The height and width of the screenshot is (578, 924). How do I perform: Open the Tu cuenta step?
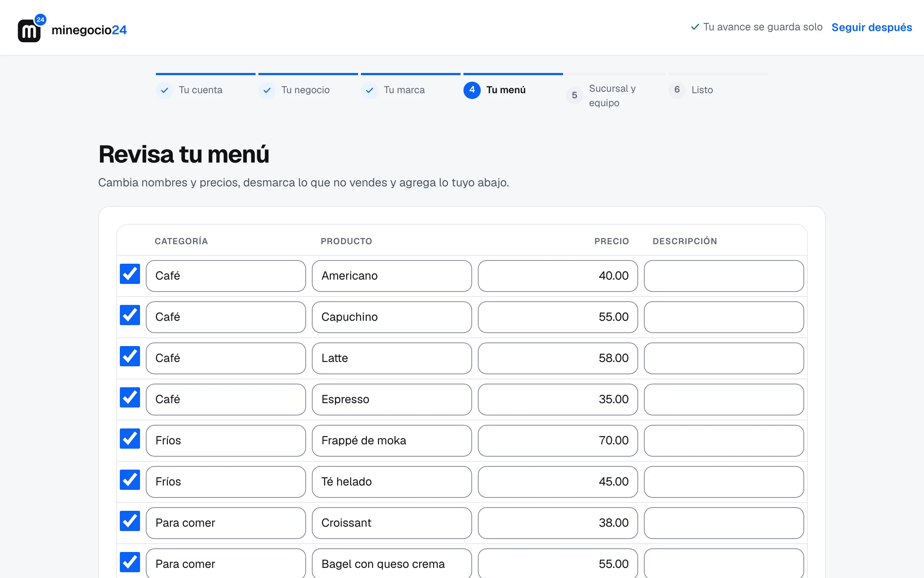201,90
